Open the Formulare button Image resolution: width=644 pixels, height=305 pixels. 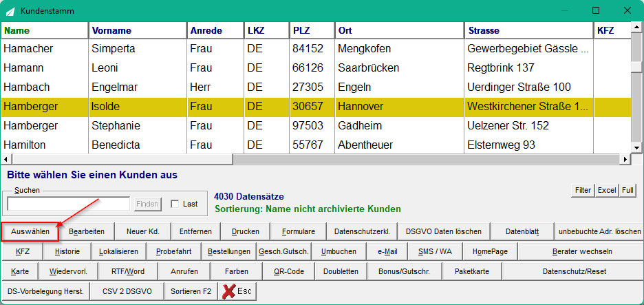click(x=299, y=231)
